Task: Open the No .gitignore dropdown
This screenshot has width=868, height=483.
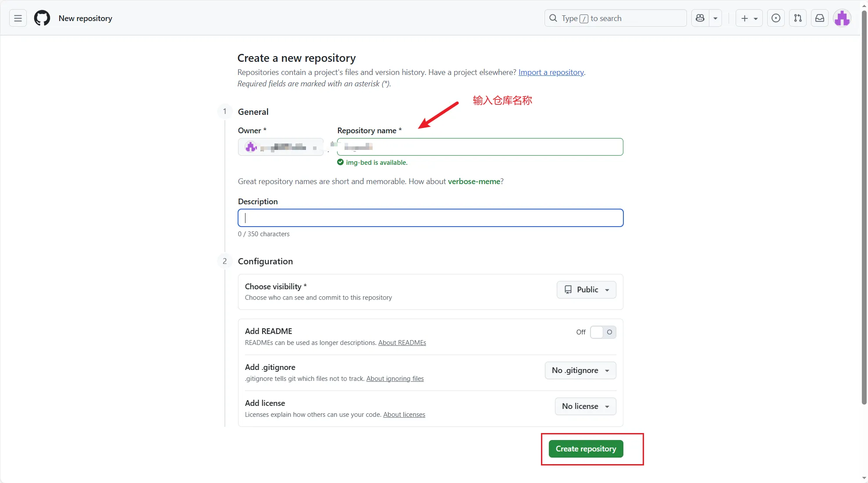Action: coord(580,370)
